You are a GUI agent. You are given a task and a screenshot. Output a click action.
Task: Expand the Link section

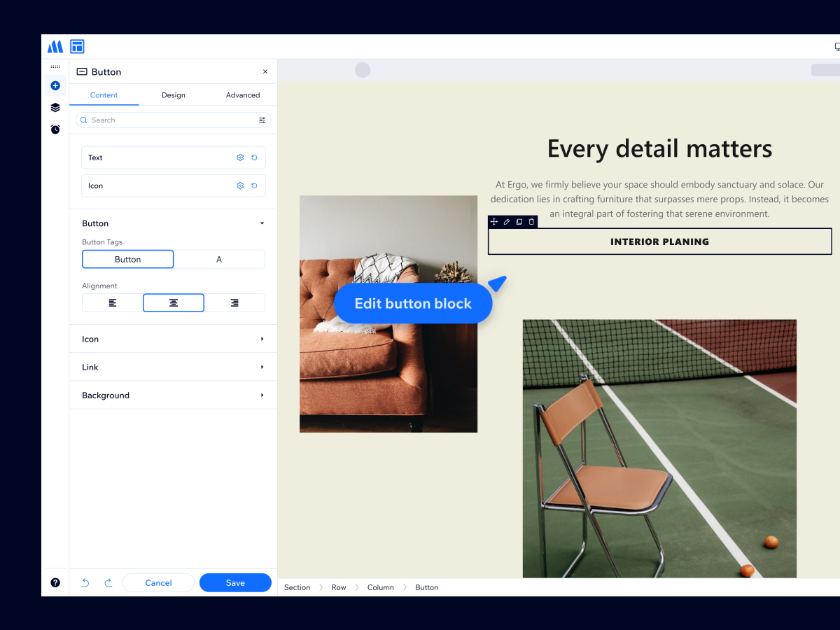coord(172,367)
